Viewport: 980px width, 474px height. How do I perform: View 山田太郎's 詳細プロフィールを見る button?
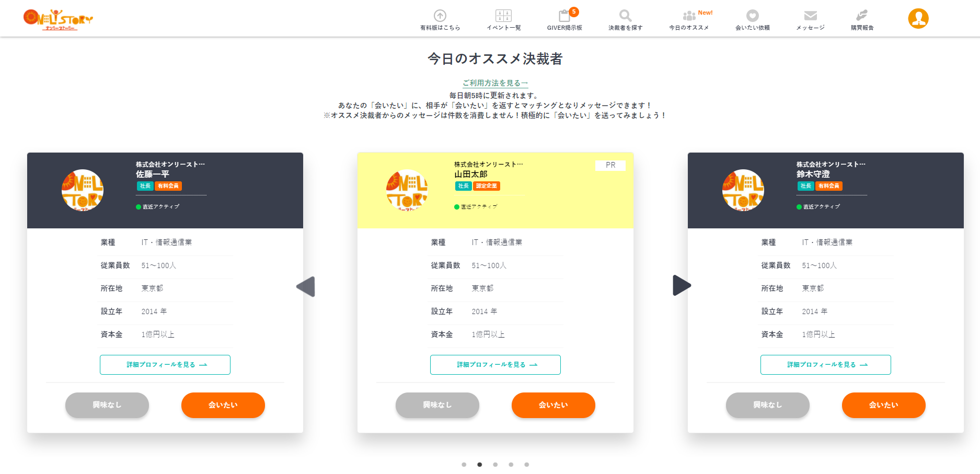click(x=495, y=365)
